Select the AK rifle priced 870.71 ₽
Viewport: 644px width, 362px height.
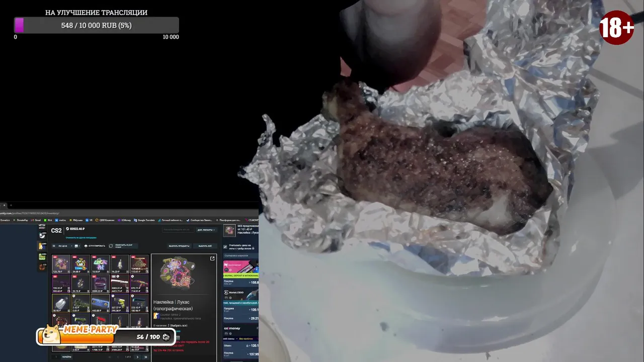coord(139,284)
